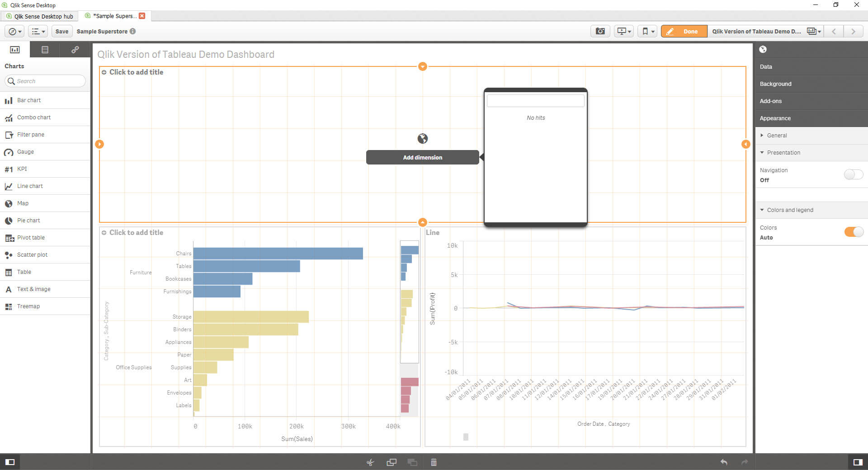Click the Storage bar in the bar chart

pyautogui.click(x=251, y=317)
